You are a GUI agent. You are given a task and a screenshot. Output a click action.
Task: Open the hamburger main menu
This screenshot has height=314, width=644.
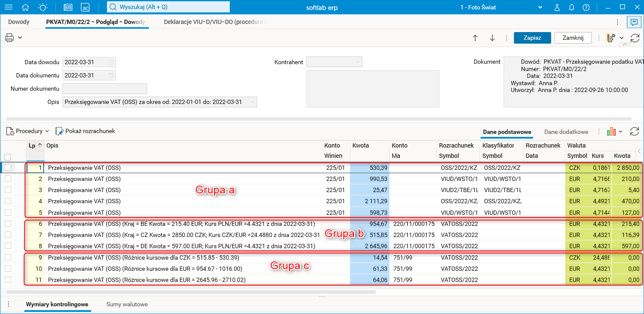(8, 7)
